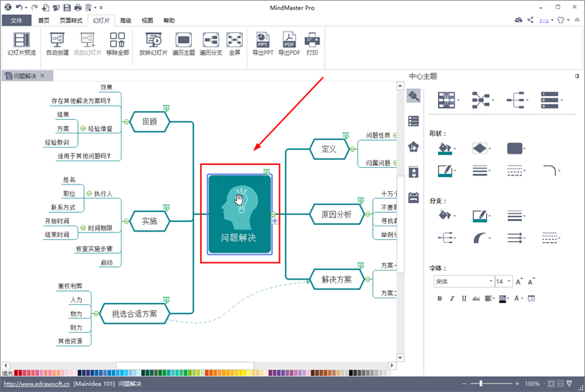Select the 问题解决 central topic node
Image resolution: width=585 pixels, height=392 pixels.
pos(239,214)
